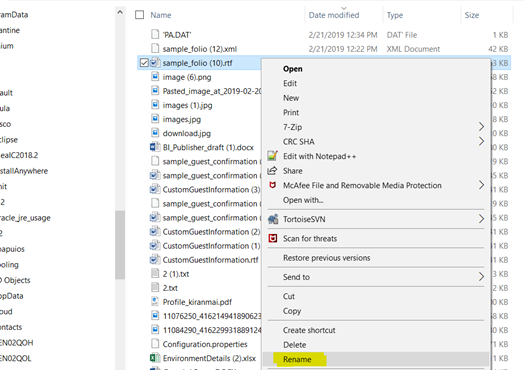Sort by the Name column header
Image resolution: width=525 pixels, height=370 pixels.
(161, 15)
